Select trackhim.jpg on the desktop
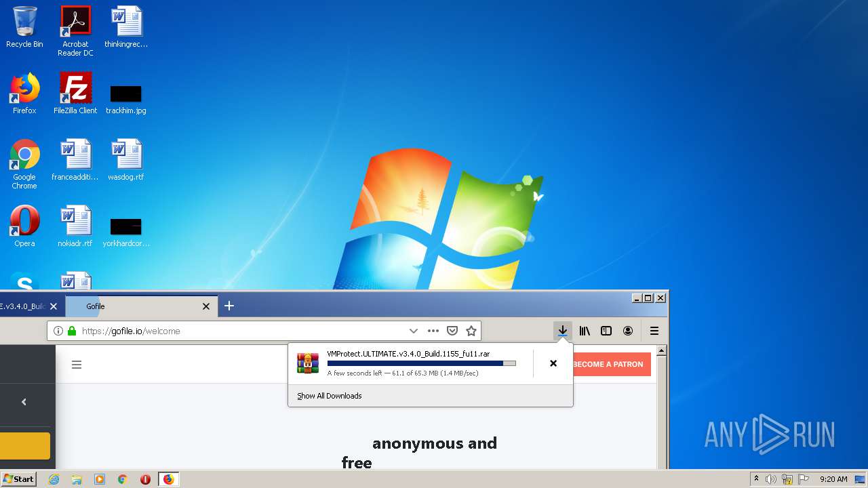Screen dimensions: 868x488 pyautogui.click(x=126, y=99)
